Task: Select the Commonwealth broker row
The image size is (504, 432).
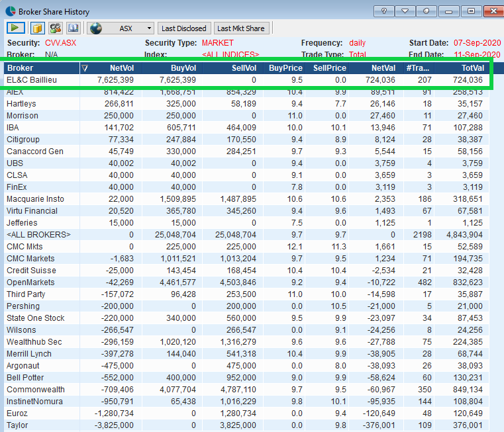Action: [x=246, y=389]
